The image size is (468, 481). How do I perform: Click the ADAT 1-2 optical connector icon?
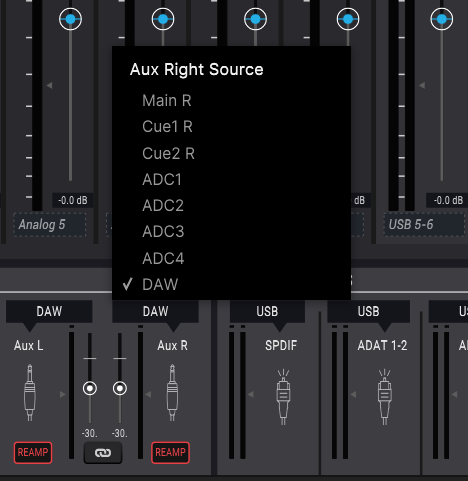384,397
